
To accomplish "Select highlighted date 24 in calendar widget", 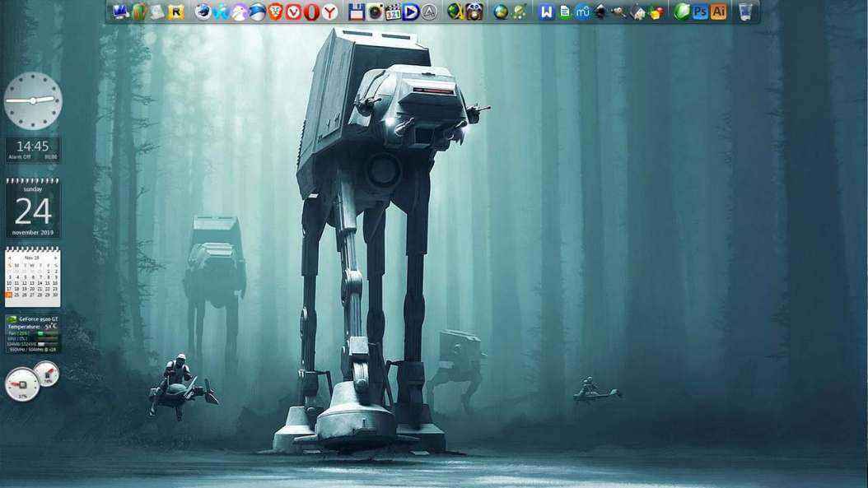I will pyautogui.click(x=8, y=295).
